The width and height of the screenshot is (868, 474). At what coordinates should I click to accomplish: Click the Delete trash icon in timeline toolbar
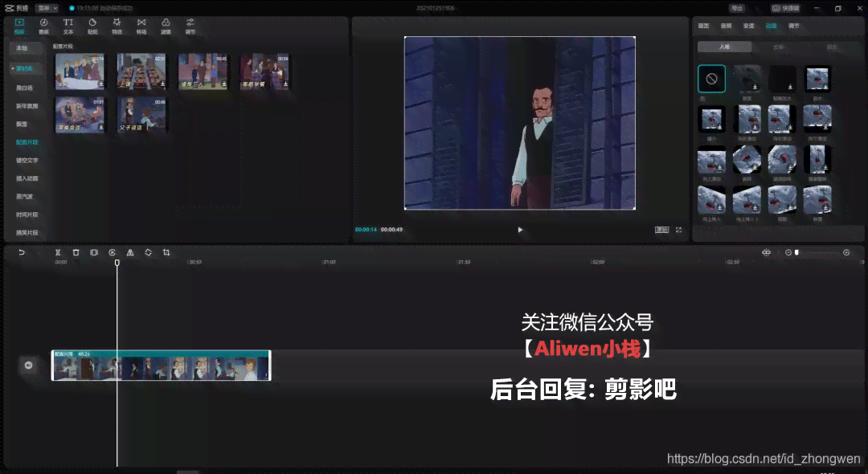(x=76, y=252)
